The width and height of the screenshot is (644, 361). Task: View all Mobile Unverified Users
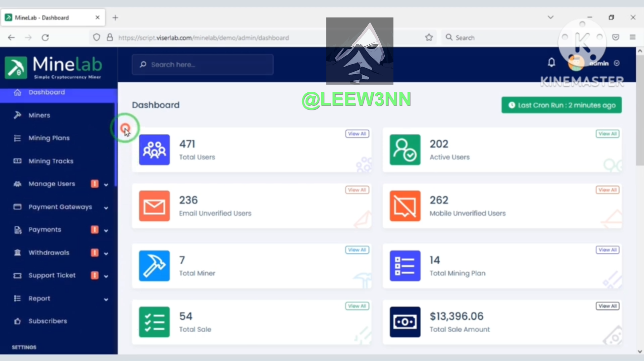pyautogui.click(x=607, y=190)
